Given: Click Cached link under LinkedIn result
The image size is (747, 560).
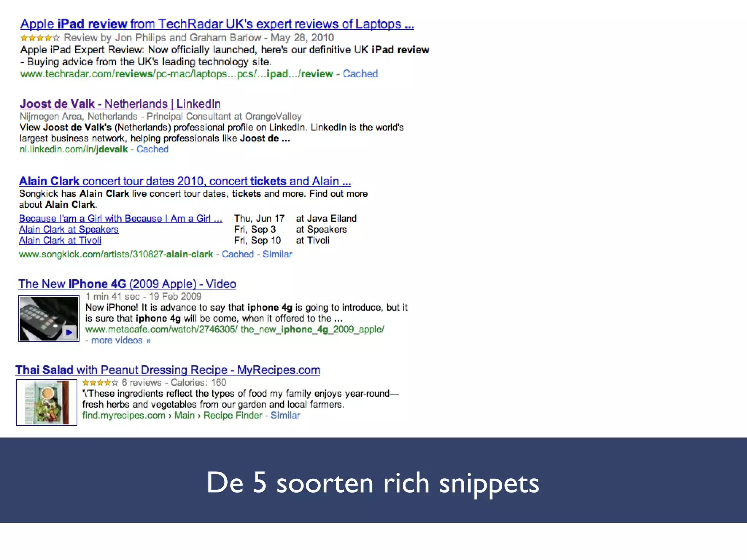Looking at the screenshot, I should 152,149.
